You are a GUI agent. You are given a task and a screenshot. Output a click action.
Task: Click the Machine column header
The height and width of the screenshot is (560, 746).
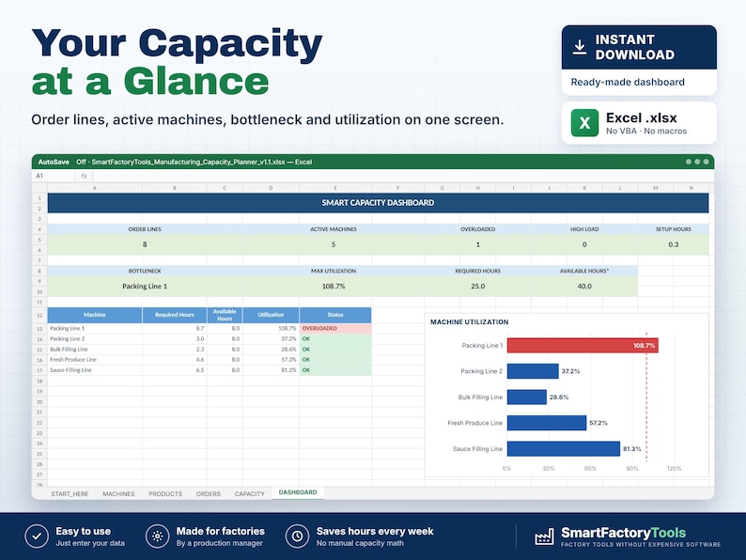[x=95, y=315]
